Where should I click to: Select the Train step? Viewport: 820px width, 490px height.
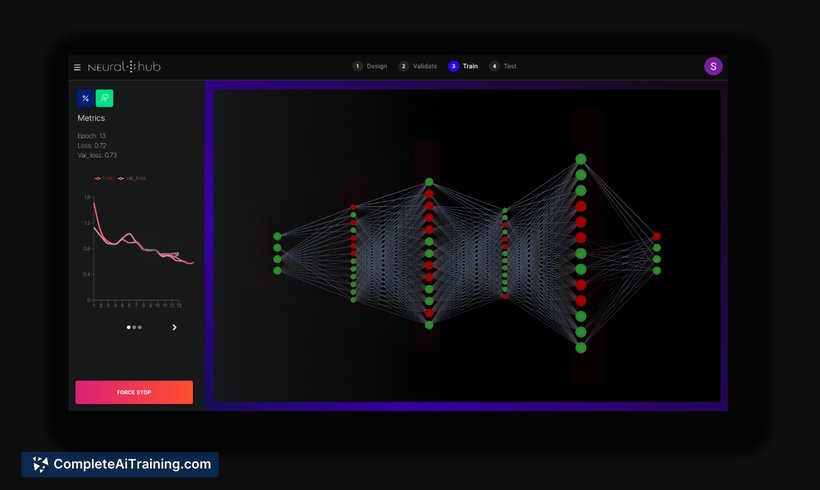[x=463, y=66]
